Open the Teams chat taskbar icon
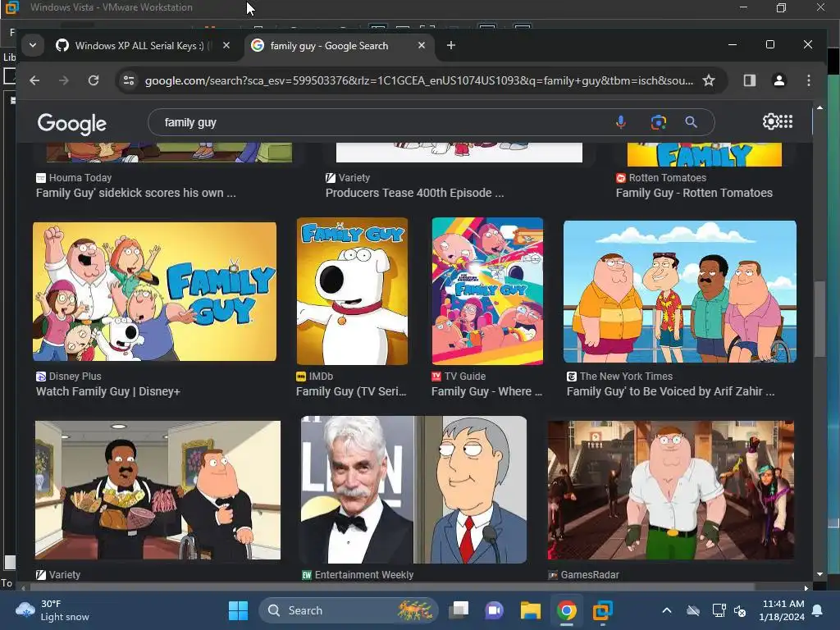This screenshot has width=840, height=630. (495, 610)
